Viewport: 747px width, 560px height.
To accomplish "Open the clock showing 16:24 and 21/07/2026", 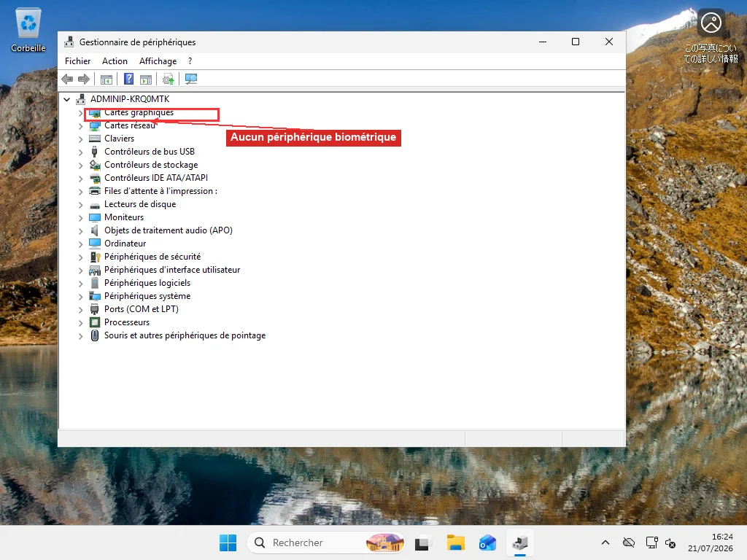I will [711, 542].
